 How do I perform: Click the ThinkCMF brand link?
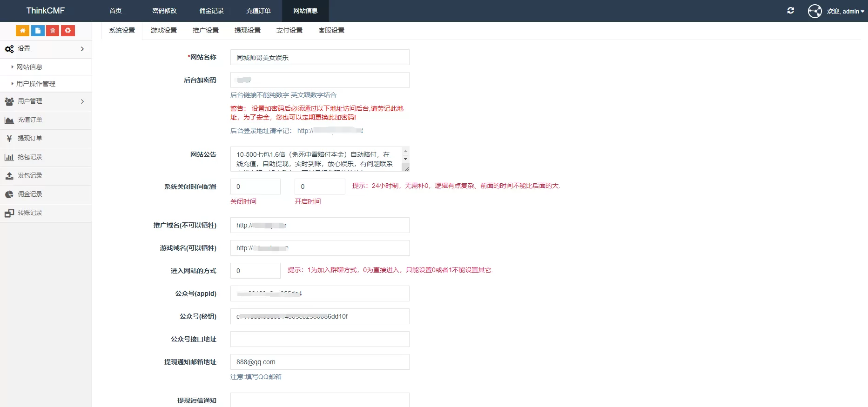(x=46, y=11)
